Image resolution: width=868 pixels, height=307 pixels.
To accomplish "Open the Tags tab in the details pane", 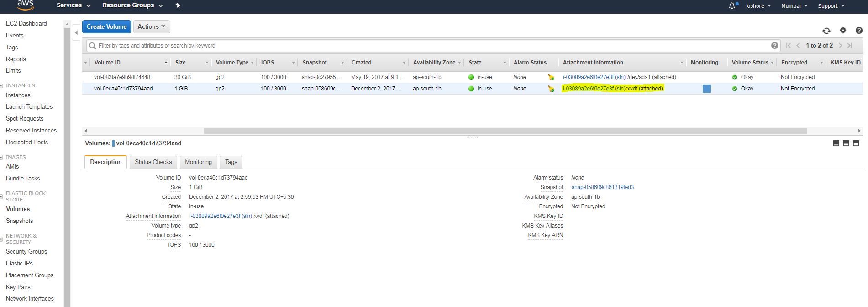I will tap(231, 162).
